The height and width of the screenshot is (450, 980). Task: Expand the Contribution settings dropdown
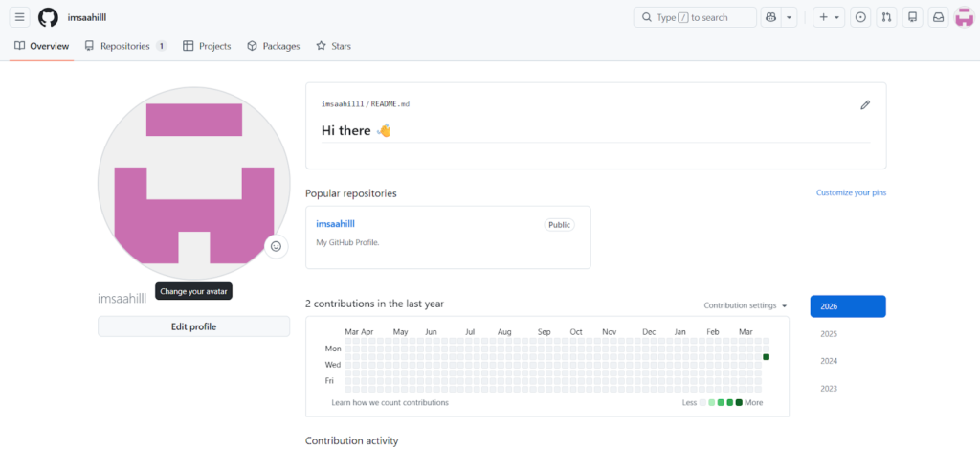click(x=746, y=305)
